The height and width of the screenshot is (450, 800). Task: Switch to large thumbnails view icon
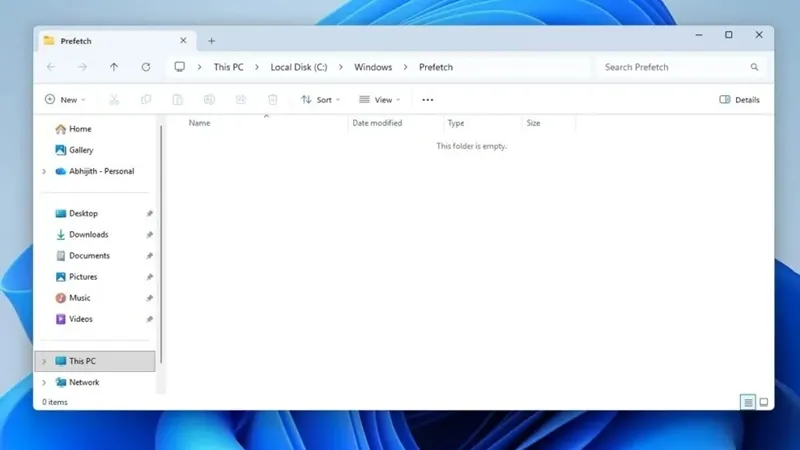pyautogui.click(x=763, y=402)
